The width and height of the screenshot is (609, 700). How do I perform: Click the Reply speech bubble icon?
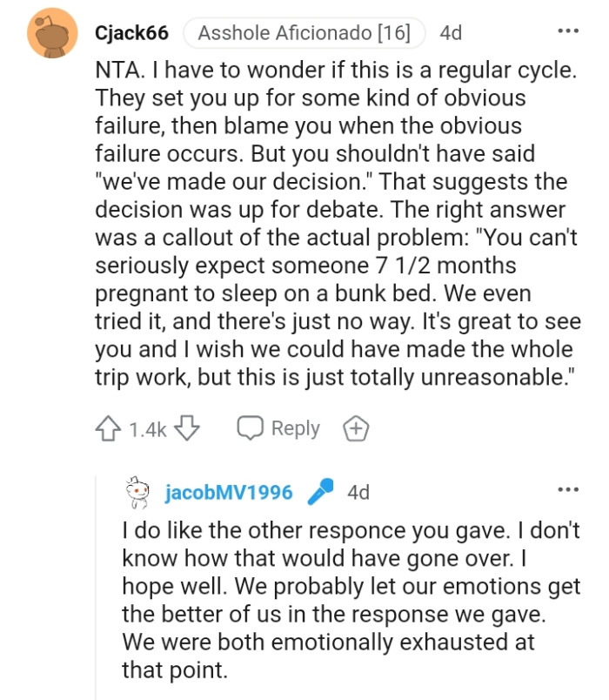[252, 427]
